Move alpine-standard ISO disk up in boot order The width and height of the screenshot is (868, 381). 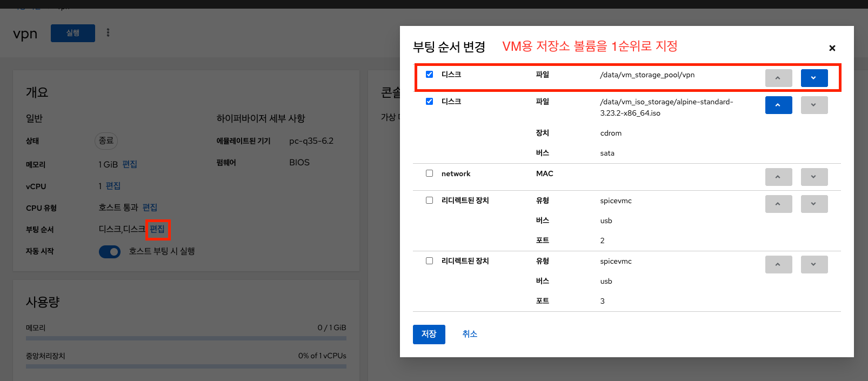[x=778, y=105]
